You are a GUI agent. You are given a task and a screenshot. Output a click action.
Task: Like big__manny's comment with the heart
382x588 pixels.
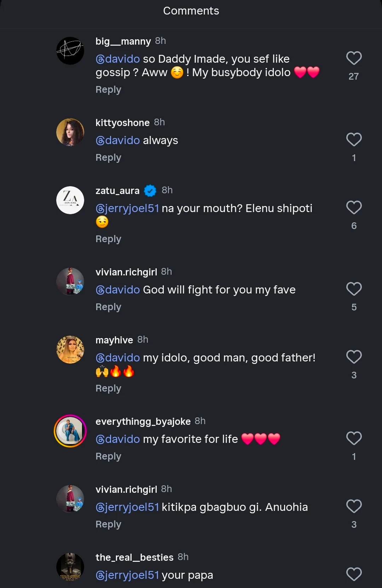point(354,58)
